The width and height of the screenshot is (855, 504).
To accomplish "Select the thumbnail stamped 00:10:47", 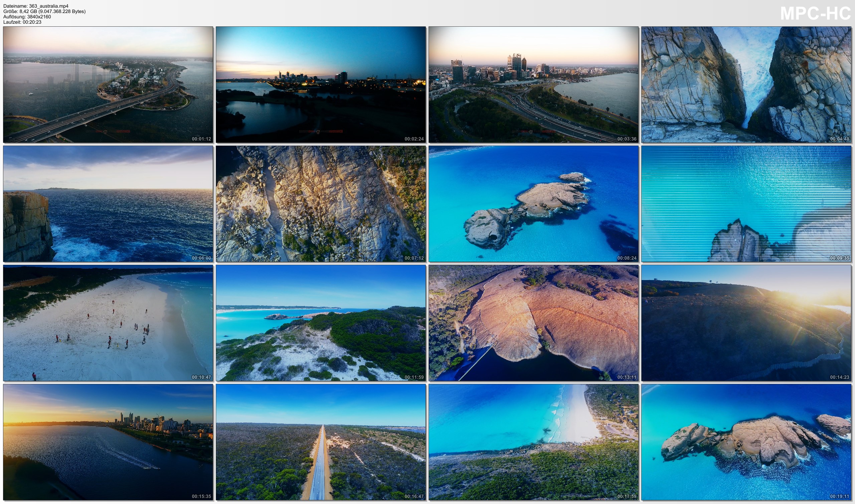I will [108, 323].
